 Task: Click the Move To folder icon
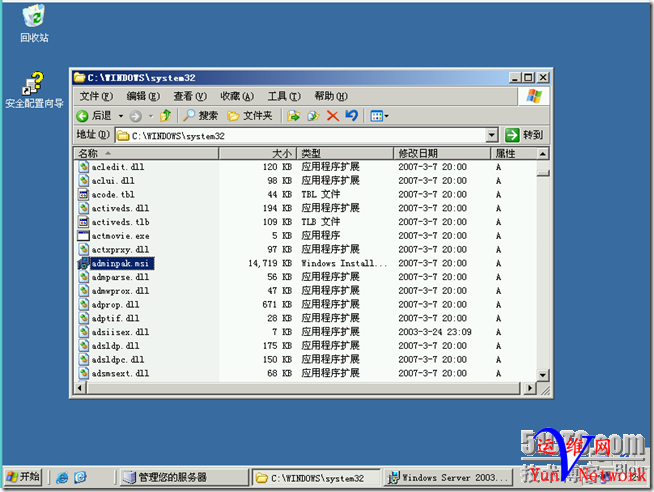pos(294,115)
